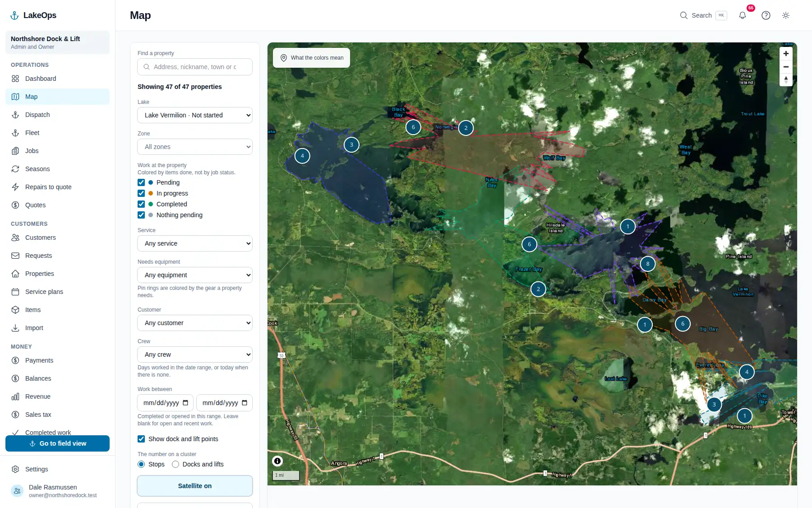Select the Docks and lifts radio
The width and height of the screenshot is (812, 508).
pos(175,464)
